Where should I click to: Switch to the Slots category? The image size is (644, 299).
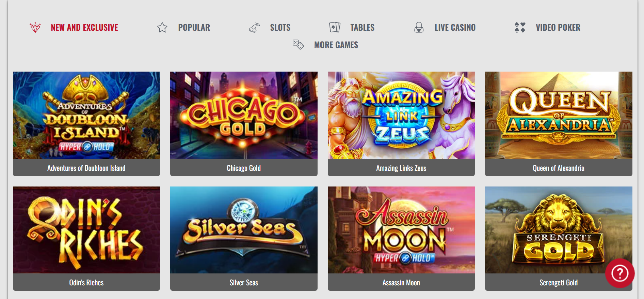(280, 28)
